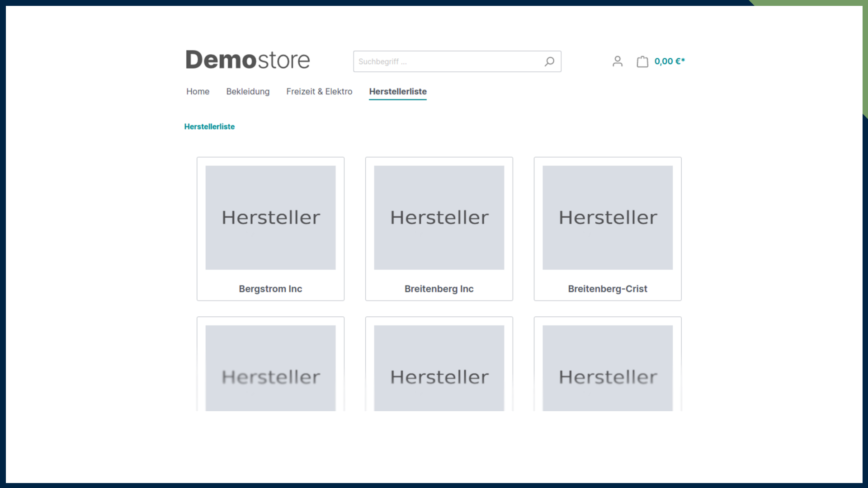Open second-row right manufacturer tile
Viewport: 868px width, 488px height.
pos(608,368)
